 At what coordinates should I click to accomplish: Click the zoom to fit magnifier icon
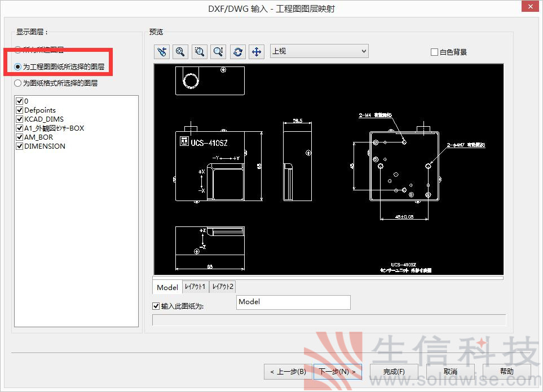coord(180,52)
